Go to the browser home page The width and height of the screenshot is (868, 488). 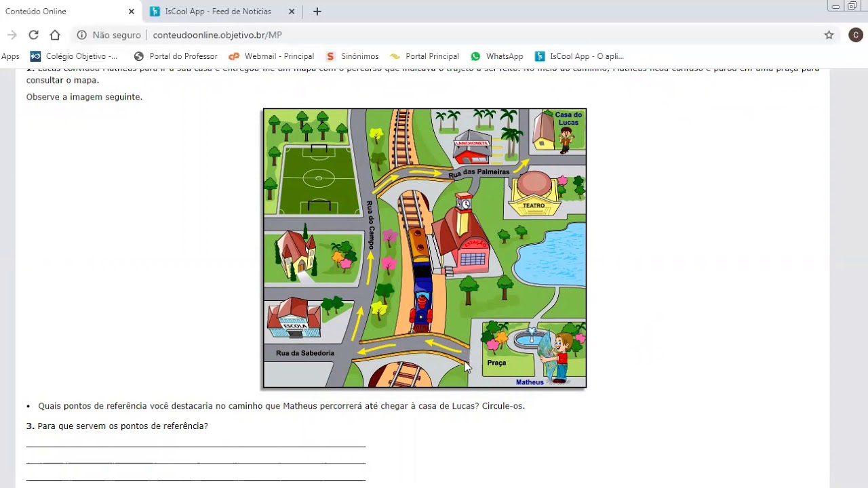55,35
